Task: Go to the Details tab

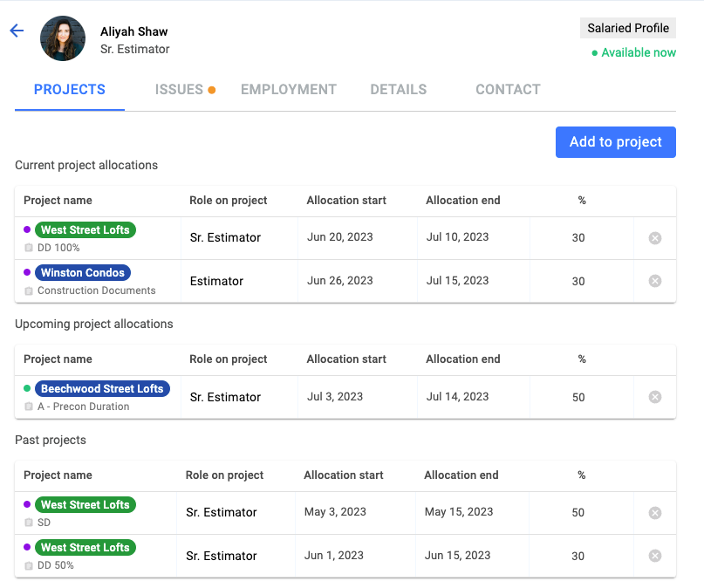Action: [399, 89]
